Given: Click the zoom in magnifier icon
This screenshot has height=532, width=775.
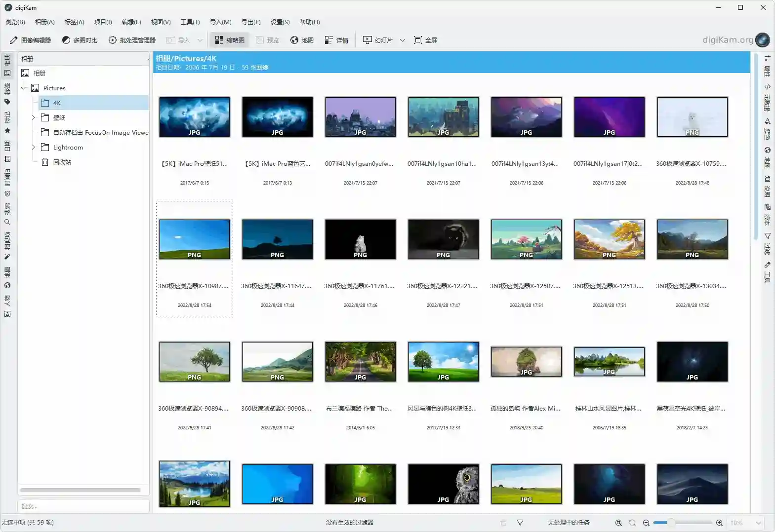Looking at the screenshot, I should click(x=719, y=523).
